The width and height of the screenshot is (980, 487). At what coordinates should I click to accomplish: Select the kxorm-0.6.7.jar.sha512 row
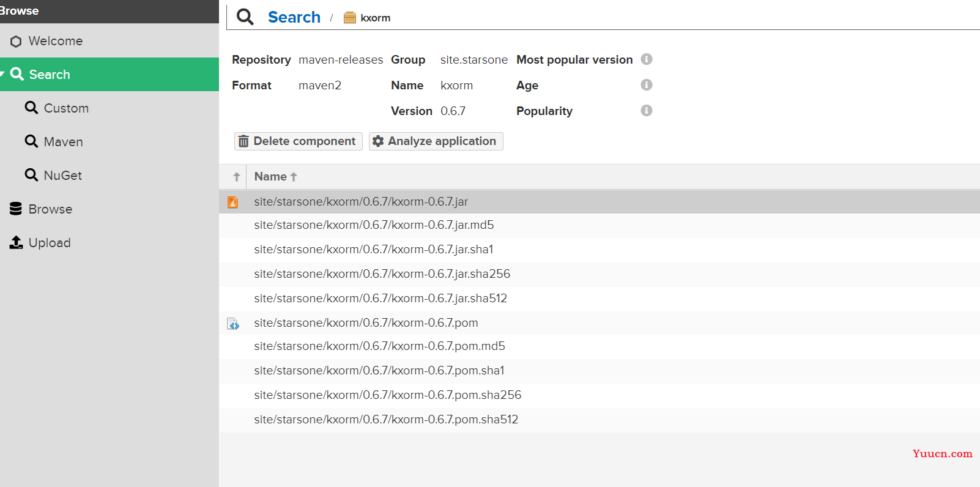(x=600, y=299)
